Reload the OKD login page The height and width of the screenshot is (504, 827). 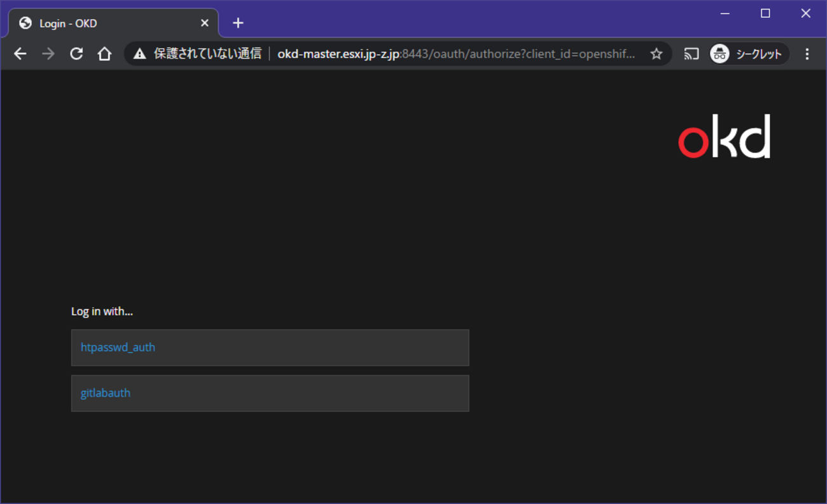[76, 54]
